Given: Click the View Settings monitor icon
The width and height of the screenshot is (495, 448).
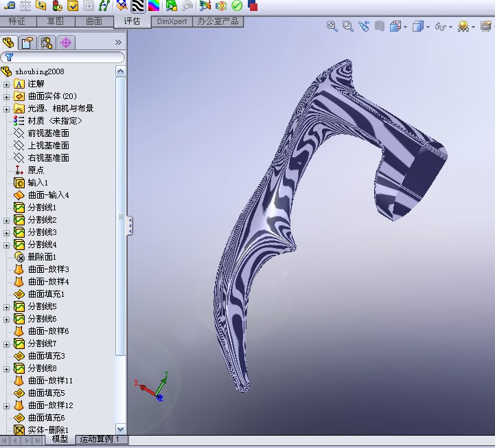Looking at the screenshot, I should point(486,26).
